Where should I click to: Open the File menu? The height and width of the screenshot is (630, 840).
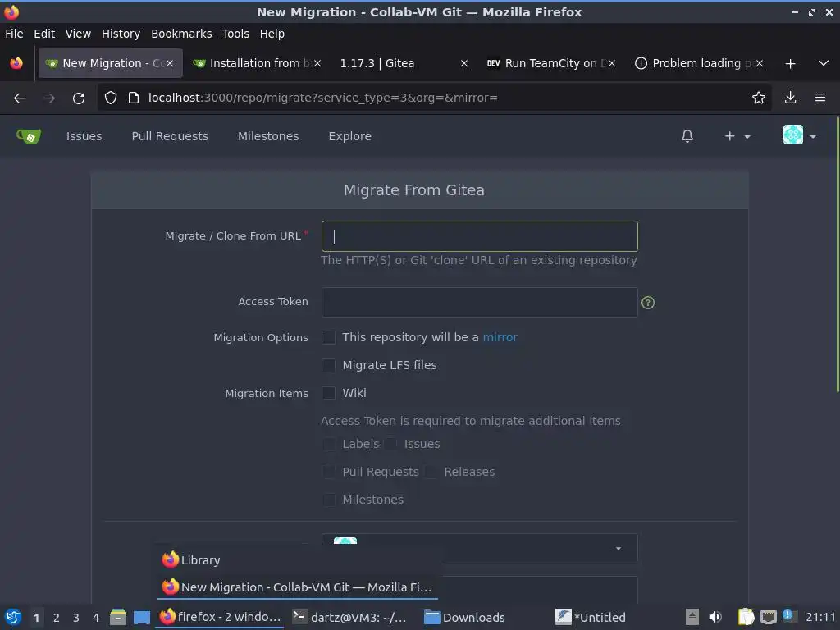point(14,34)
